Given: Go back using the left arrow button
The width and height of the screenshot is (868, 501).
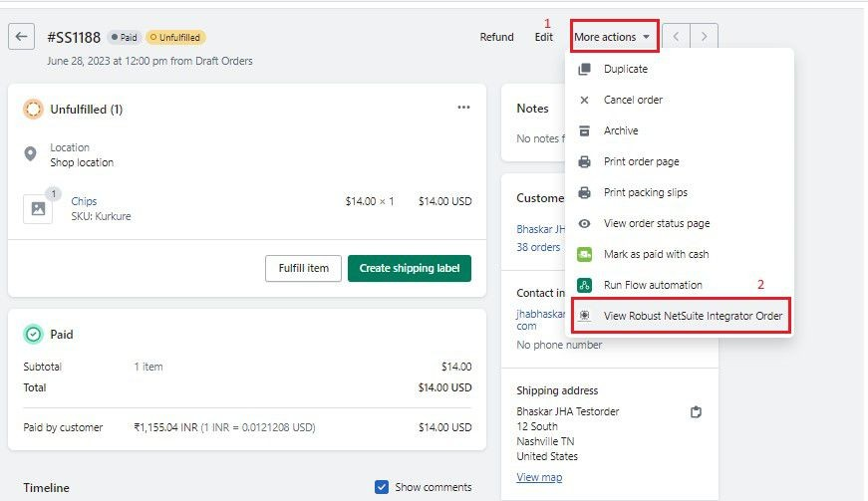Looking at the screenshot, I should tap(22, 37).
